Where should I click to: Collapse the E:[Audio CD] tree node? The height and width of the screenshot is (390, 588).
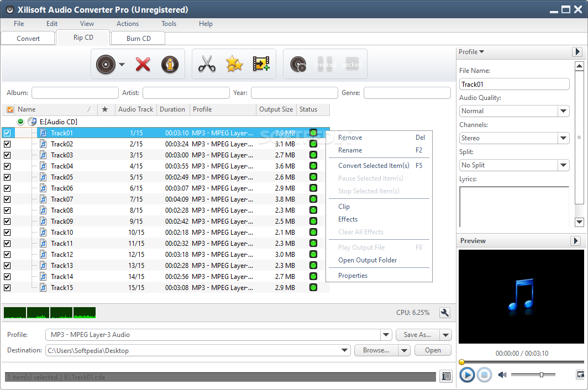click(20, 122)
